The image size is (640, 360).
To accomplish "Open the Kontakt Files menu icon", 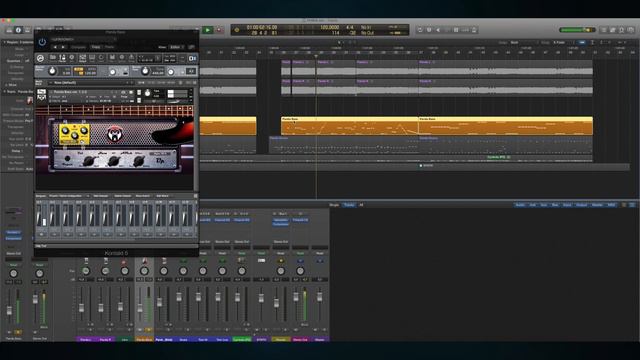I will coord(112,58).
